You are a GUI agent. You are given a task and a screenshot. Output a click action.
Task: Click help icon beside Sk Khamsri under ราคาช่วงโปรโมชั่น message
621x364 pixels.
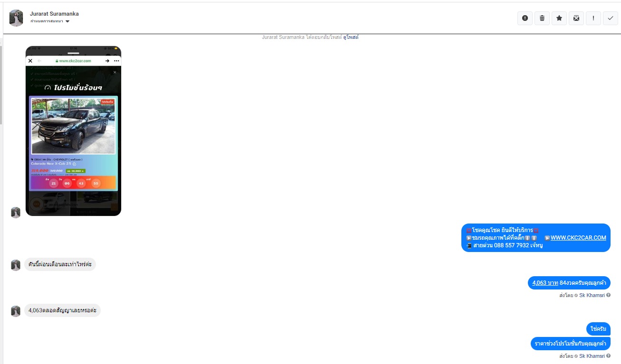pos(608,356)
